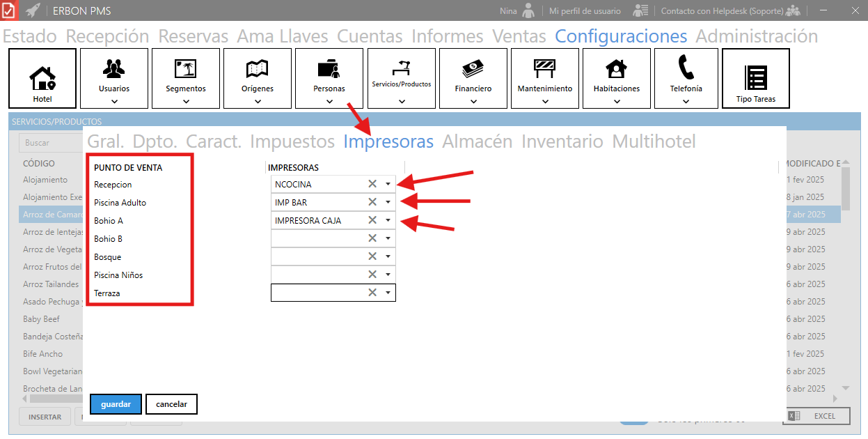Click the cancelar button
868x439 pixels.
(171, 404)
